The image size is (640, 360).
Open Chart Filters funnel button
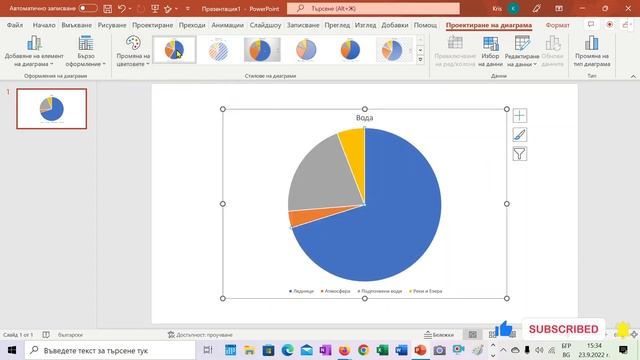click(x=520, y=154)
